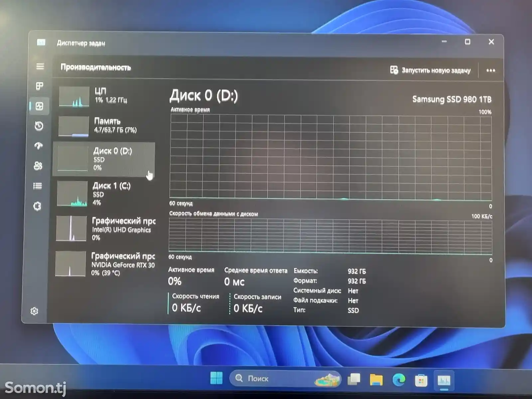Screen dimensions: 532x399
Task: Open the Windows Start menu
Action: pos(216,378)
